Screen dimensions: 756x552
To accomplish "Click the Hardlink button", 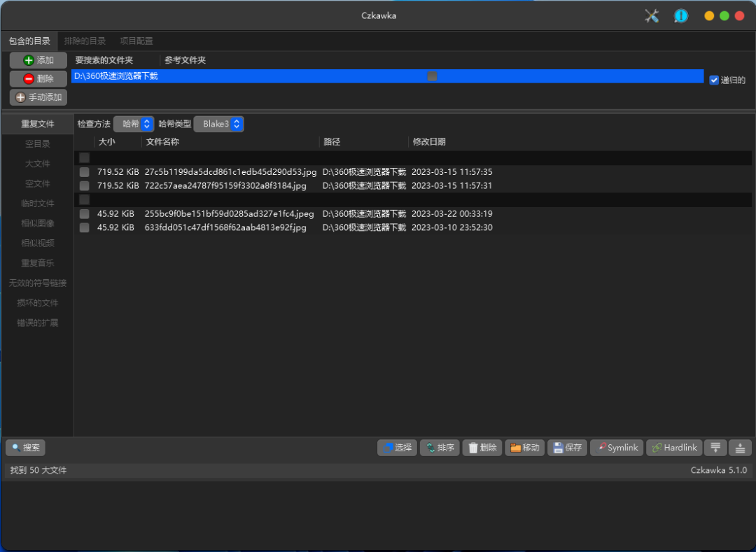I will click(673, 448).
